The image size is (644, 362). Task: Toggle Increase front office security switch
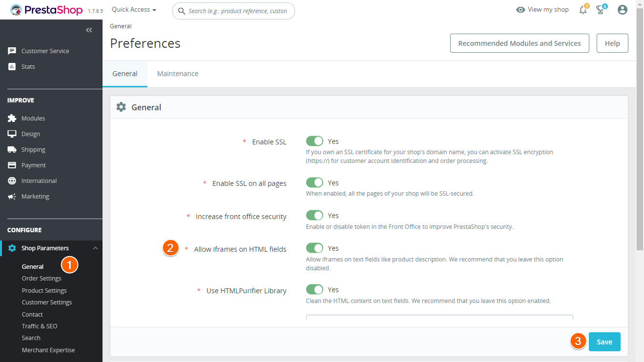(315, 216)
